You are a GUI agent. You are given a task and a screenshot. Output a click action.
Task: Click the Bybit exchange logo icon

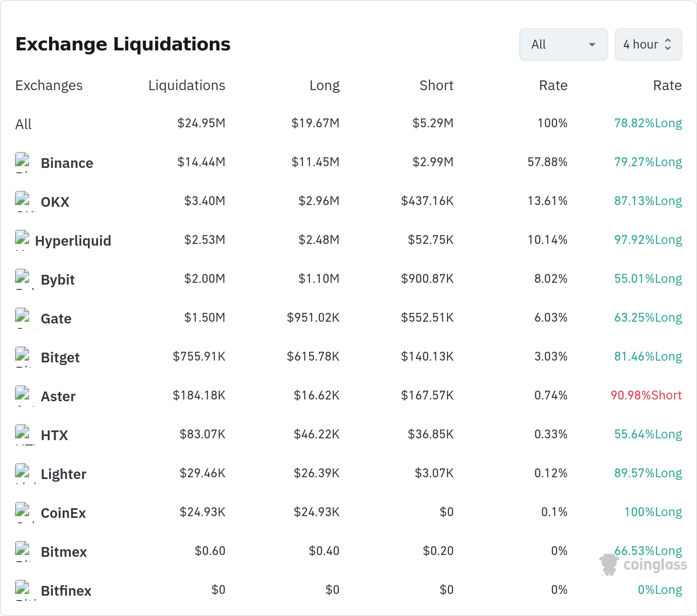(x=22, y=279)
